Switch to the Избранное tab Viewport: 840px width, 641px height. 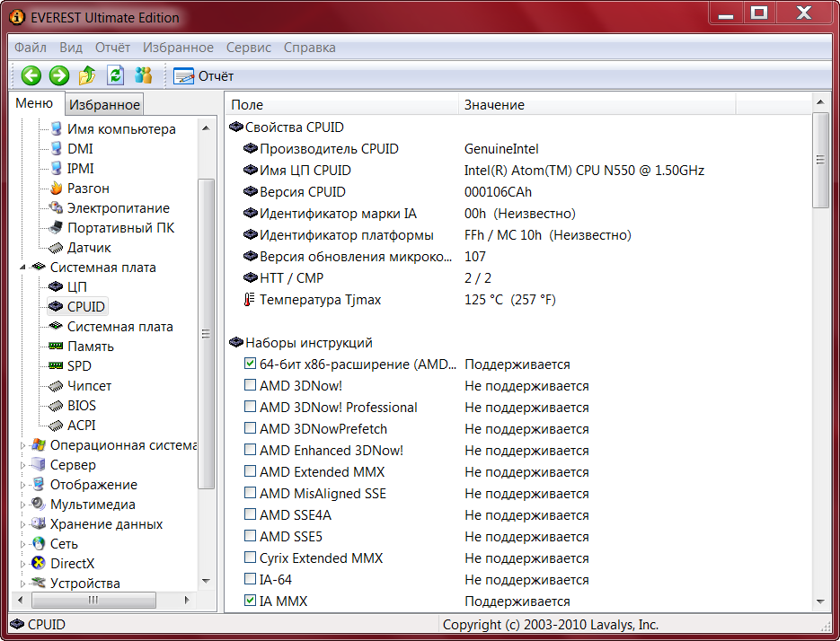[104, 105]
